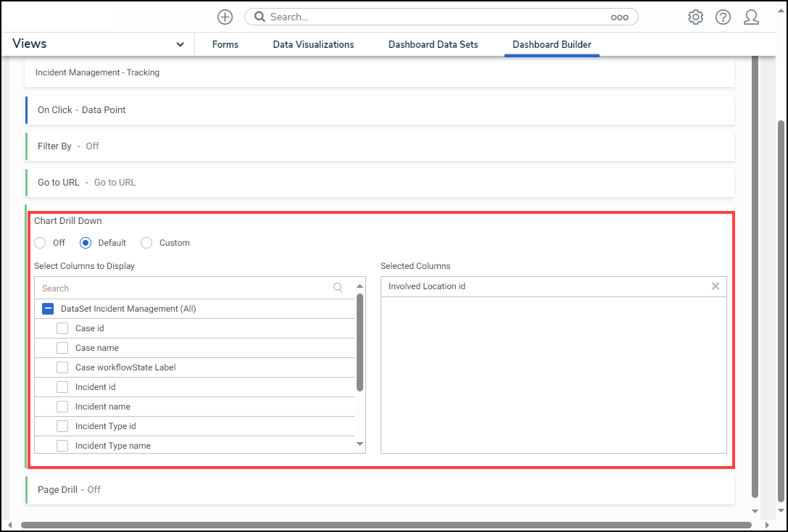Viewport: 788px width, 532px height.
Task: Open the Views dropdown chevron
Action: click(x=180, y=45)
